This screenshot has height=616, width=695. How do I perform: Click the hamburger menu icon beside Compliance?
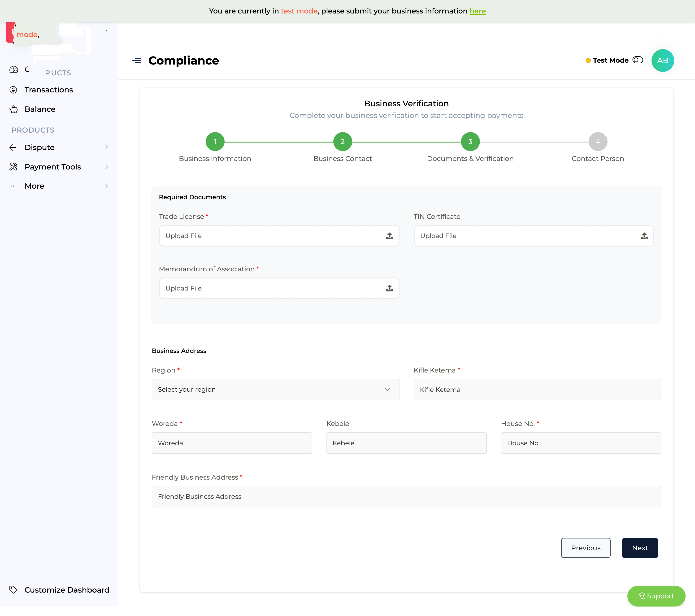137,61
